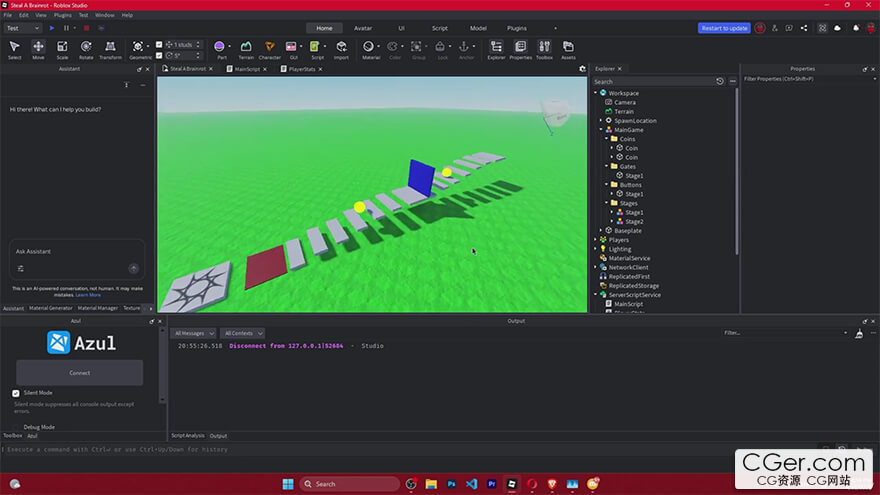Collapse the Coins folder
Screen dimensions: 880x495
[607, 139]
